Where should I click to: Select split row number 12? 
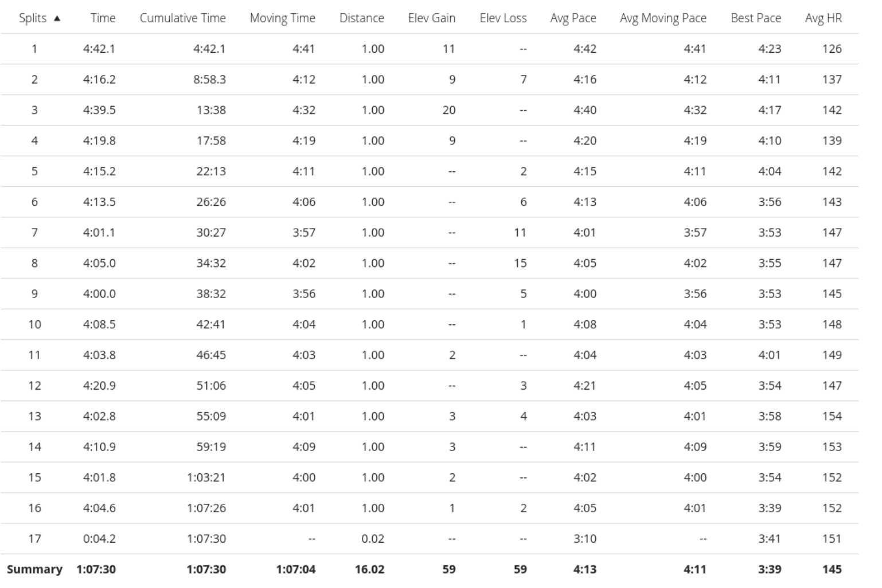430,386
